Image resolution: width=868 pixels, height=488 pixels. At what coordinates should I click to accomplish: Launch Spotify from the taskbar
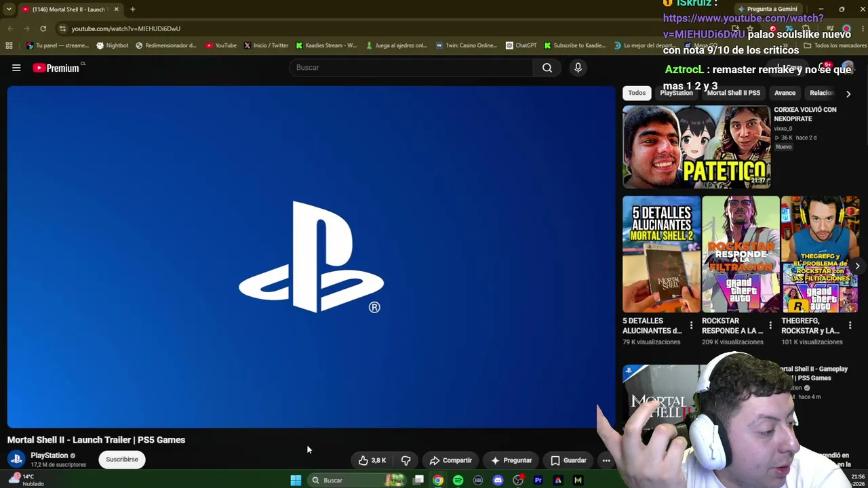[x=458, y=480]
